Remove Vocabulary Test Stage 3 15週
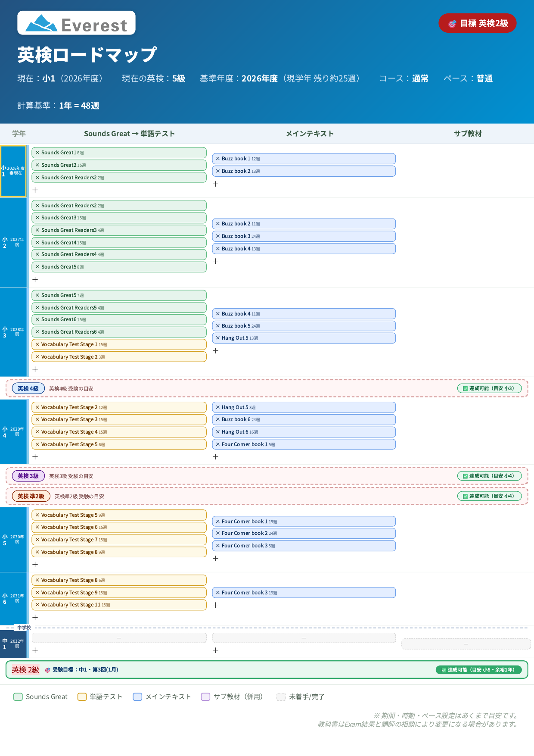 click(37, 419)
